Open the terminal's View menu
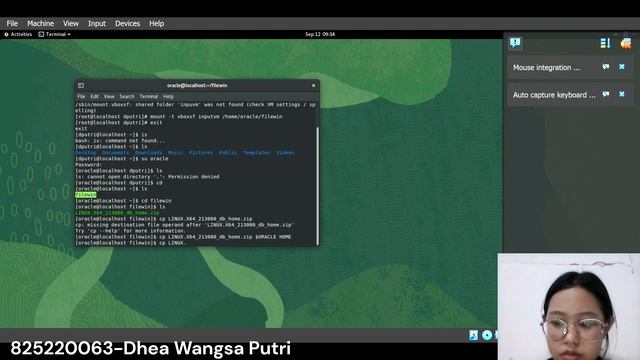Viewport: 640px width, 360px height. [109, 97]
